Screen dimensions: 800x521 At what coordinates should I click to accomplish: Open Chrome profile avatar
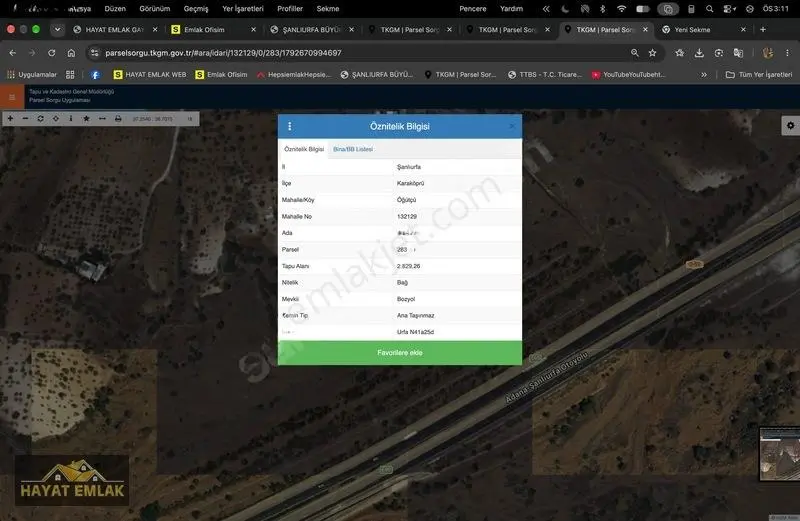[767, 53]
